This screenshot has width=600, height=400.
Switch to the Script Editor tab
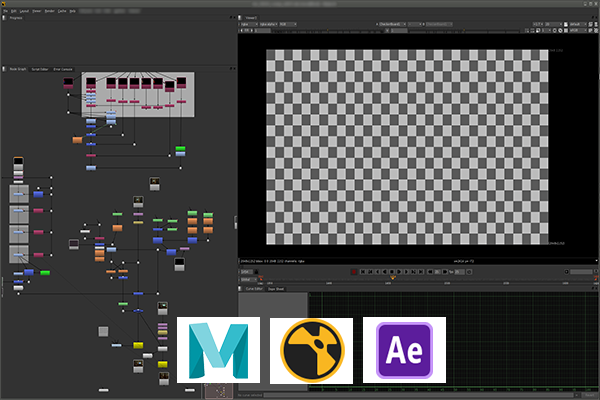coord(40,69)
